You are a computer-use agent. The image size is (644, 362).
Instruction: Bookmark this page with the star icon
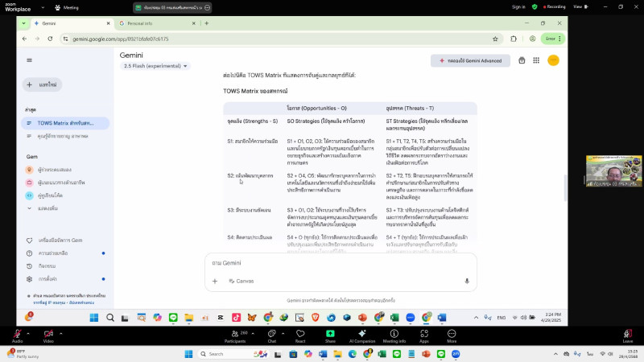[495, 39]
